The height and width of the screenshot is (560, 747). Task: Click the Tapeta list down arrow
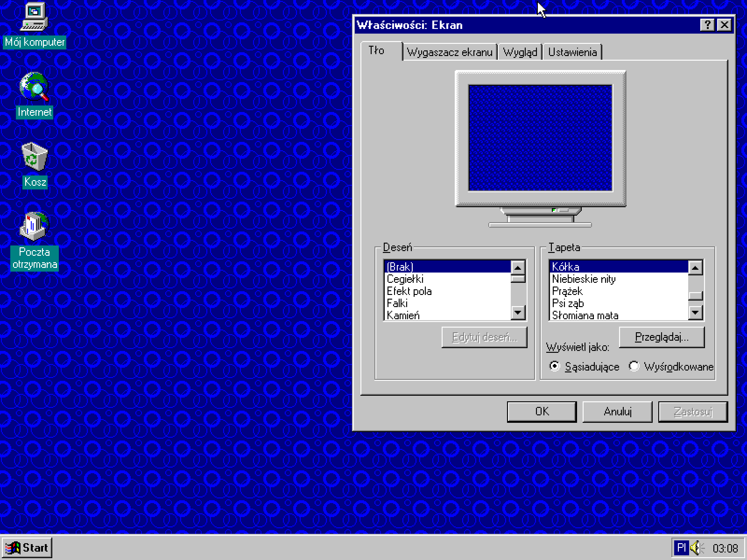pos(695,313)
